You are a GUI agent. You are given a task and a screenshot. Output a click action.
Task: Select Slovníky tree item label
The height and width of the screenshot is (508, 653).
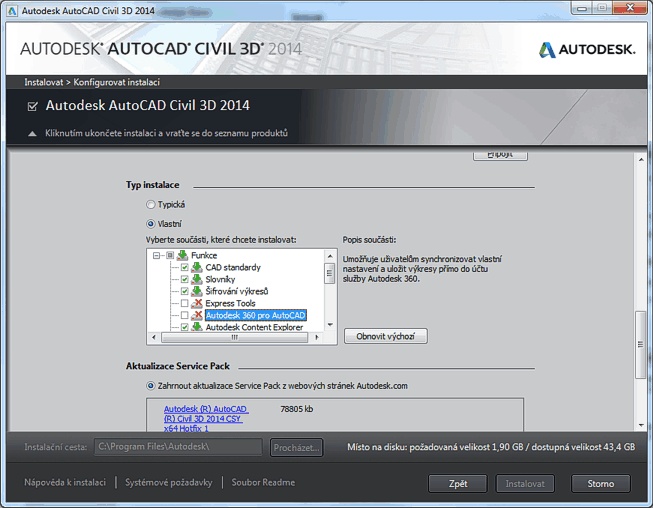(220, 279)
